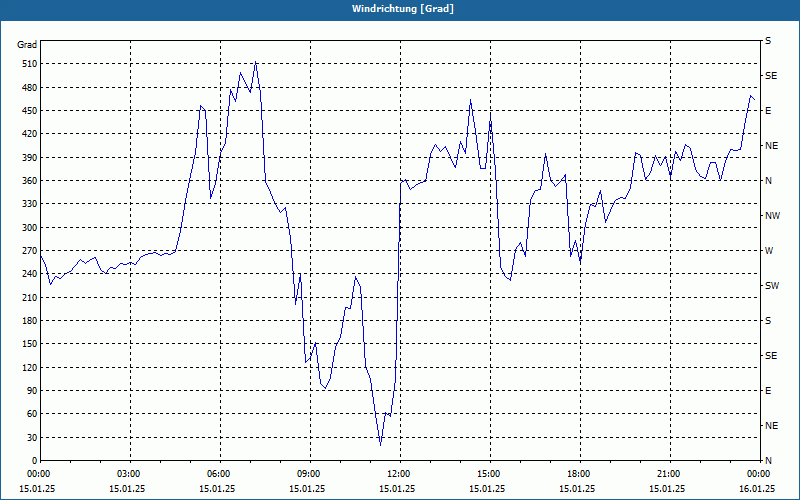Select the SE compass label level with 120
This screenshot has width=800, height=500.
click(x=771, y=356)
